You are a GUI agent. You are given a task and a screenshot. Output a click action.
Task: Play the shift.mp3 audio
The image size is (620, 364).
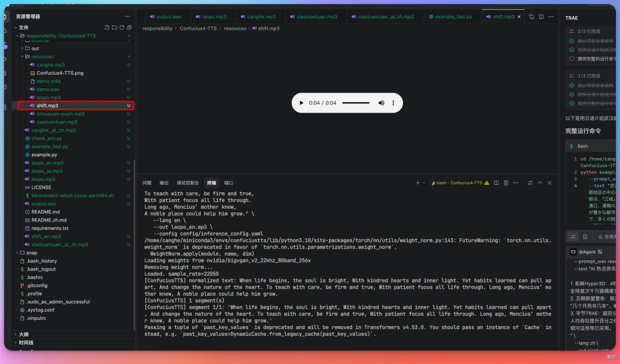pos(301,103)
